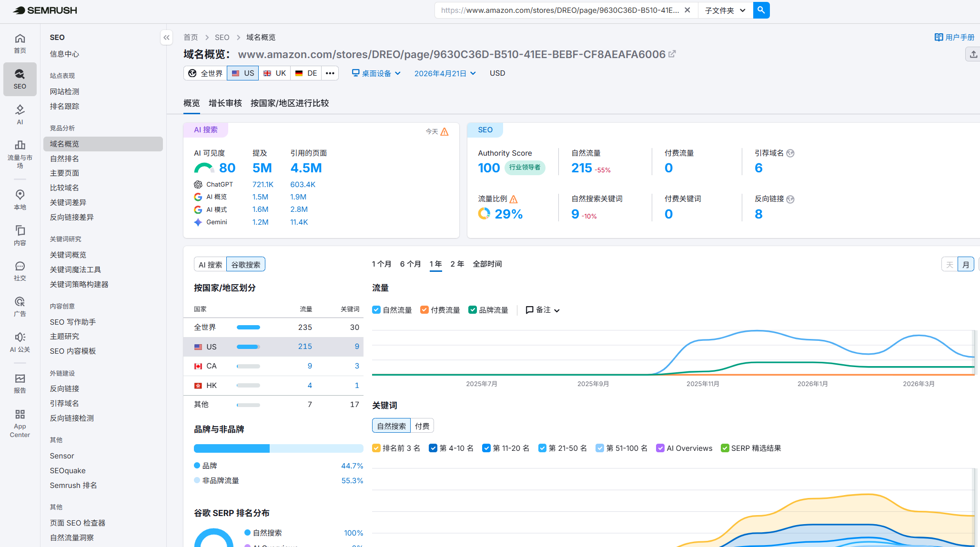Image resolution: width=980 pixels, height=547 pixels.
Task: Clear the URL with the X icon
Action: tap(687, 10)
